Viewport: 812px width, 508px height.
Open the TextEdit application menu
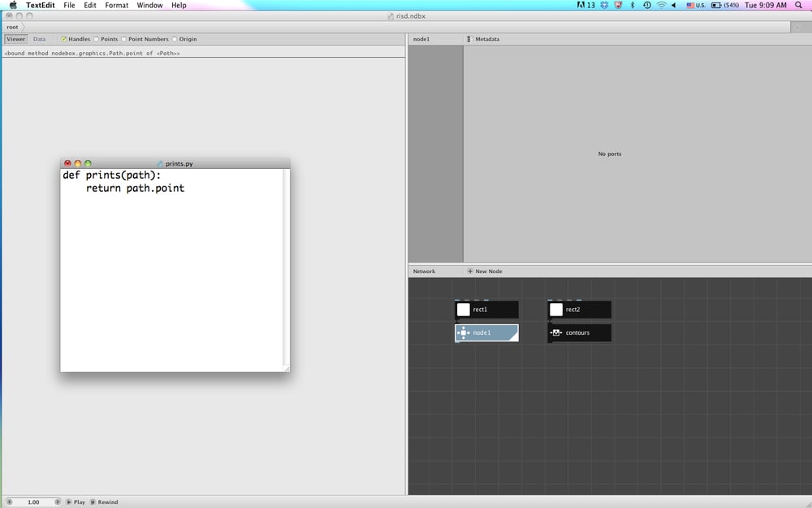coord(41,5)
